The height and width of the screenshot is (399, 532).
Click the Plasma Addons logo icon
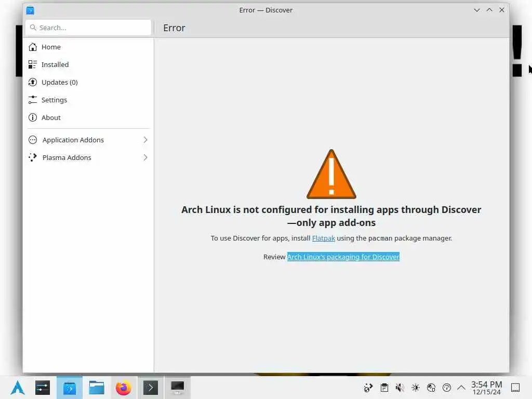click(33, 157)
